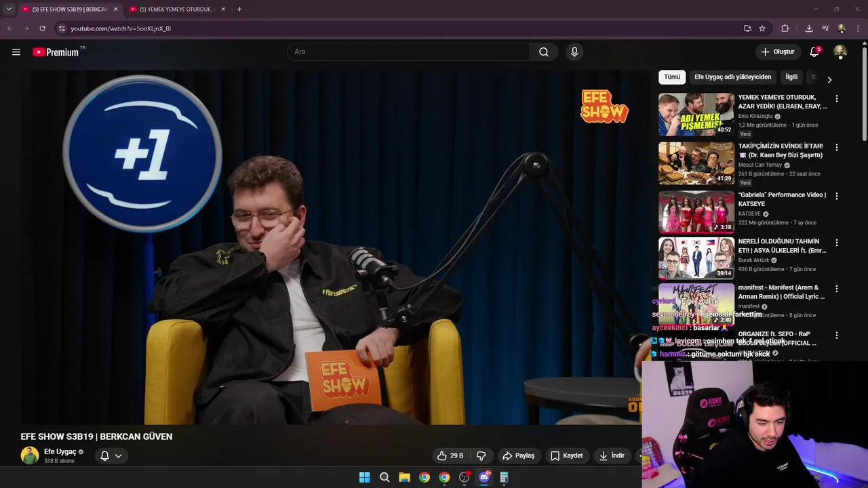
Task: Open more options for manifest remix video
Action: [836, 289]
